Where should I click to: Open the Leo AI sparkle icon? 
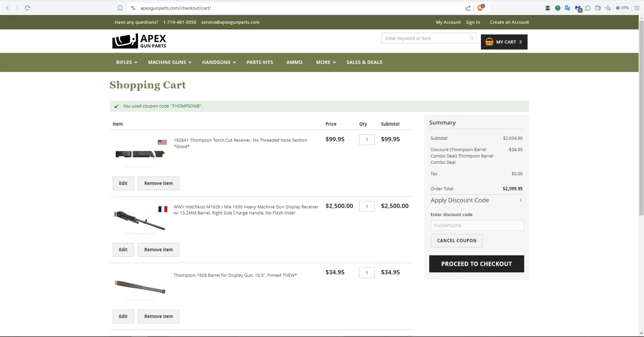(x=608, y=8)
